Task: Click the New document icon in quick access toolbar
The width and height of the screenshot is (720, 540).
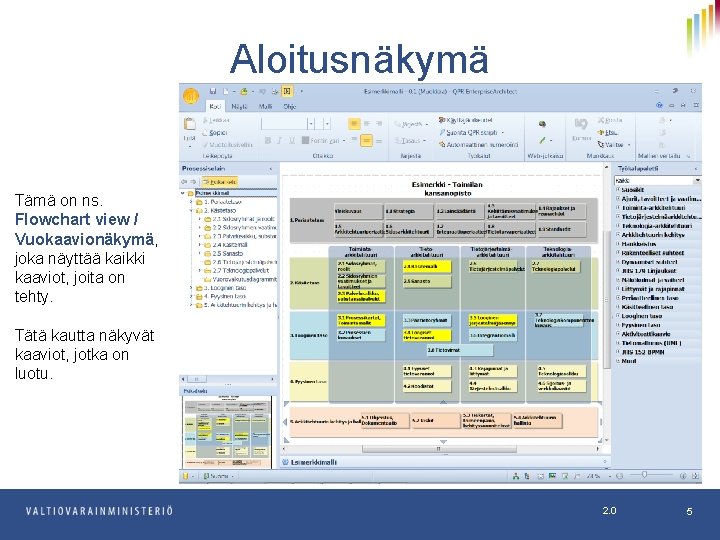Action: [226, 91]
